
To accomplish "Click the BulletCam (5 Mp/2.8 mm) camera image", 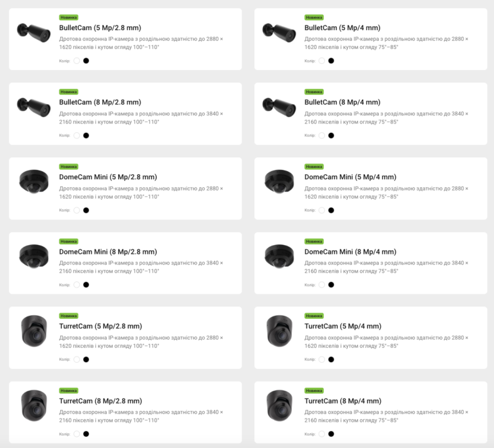I will click(34, 30).
